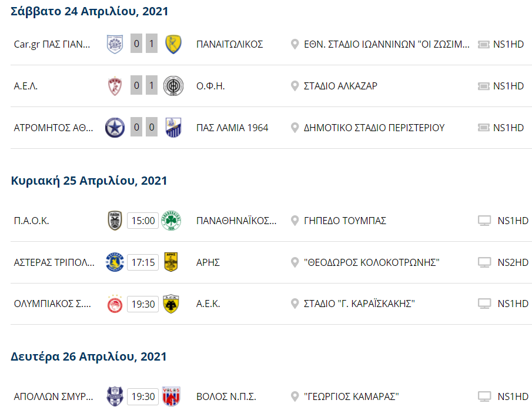Click the Atromitos 0-0 Lamia score

143,128
